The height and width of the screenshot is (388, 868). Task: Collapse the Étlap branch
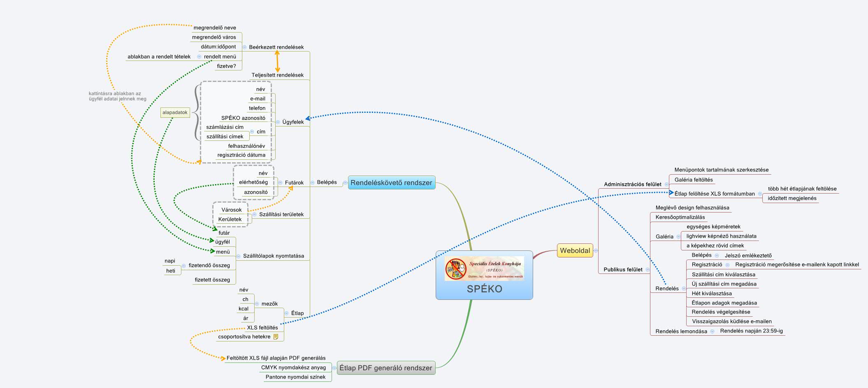point(287,313)
